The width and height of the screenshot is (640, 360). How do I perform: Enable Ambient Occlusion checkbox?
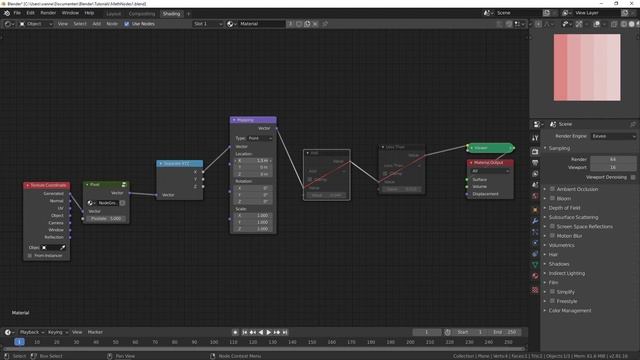tap(552, 189)
